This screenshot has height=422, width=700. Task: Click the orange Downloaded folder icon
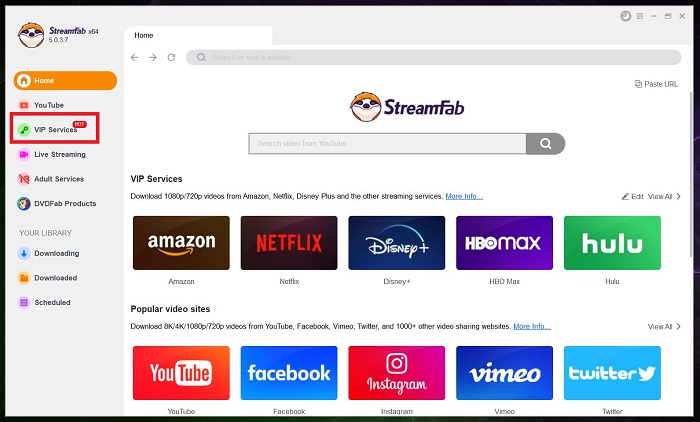point(24,278)
